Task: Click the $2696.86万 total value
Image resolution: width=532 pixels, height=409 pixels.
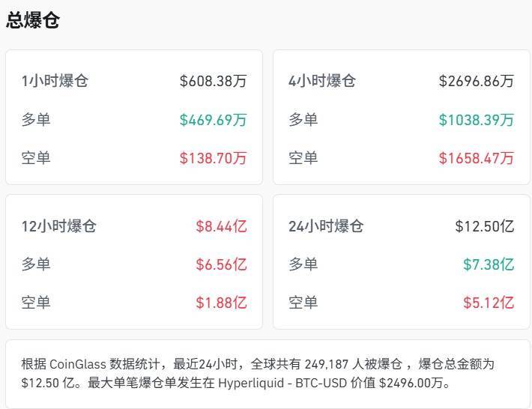Action: tap(477, 81)
